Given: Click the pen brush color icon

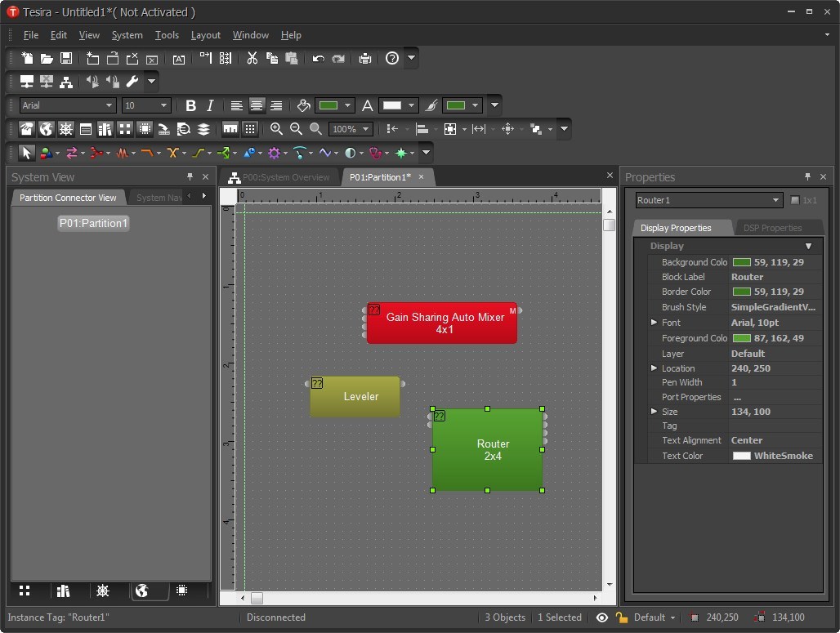Looking at the screenshot, I should tap(431, 105).
